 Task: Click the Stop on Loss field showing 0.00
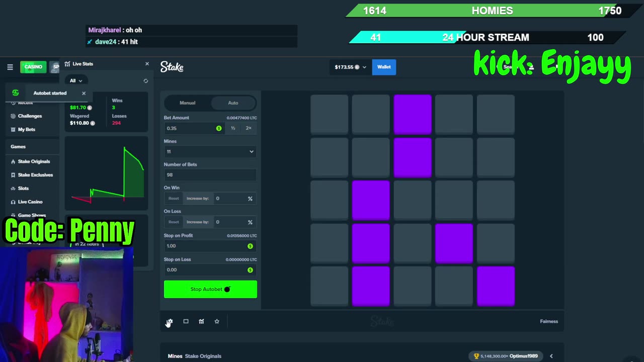click(210, 270)
